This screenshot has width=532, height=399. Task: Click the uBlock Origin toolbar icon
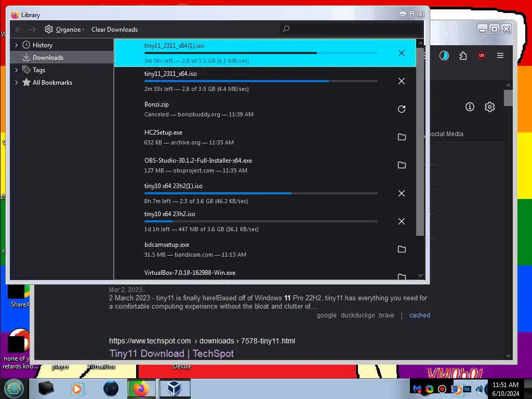click(x=481, y=56)
